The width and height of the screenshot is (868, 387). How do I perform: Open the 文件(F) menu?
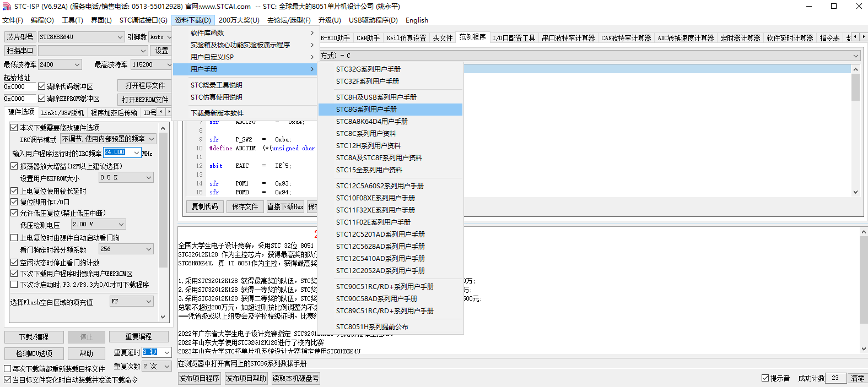(x=13, y=20)
